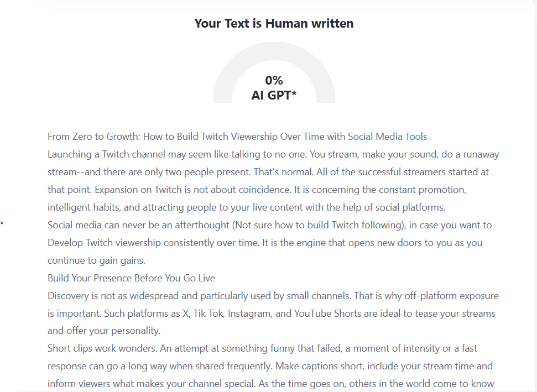The height and width of the screenshot is (392, 537).
Task: Click the "Build Your Presence Before You Go Live" subheading
Action: click(131, 278)
